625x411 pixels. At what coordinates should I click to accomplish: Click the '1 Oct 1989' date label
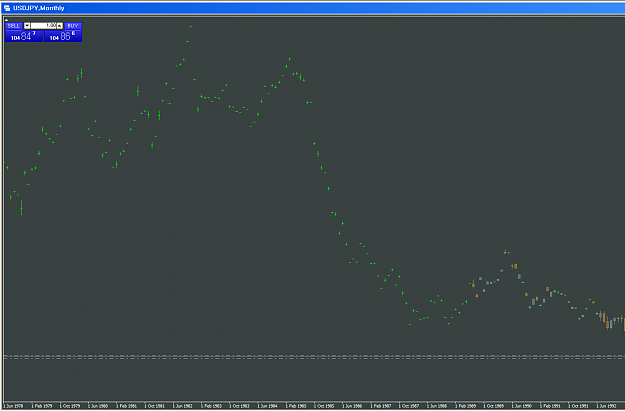(494, 406)
